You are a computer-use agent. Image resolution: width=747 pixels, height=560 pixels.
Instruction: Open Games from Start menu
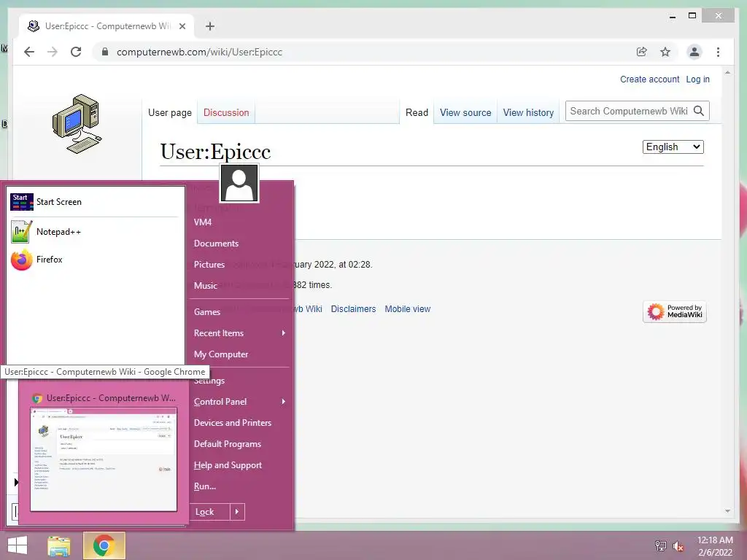(x=207, y=312)
